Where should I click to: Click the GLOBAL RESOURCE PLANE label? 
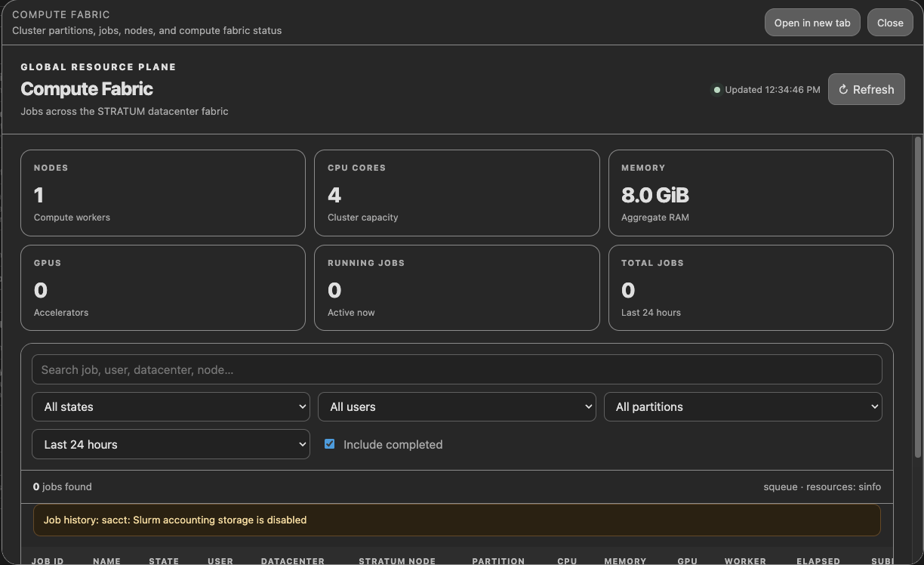pos(98,66)
